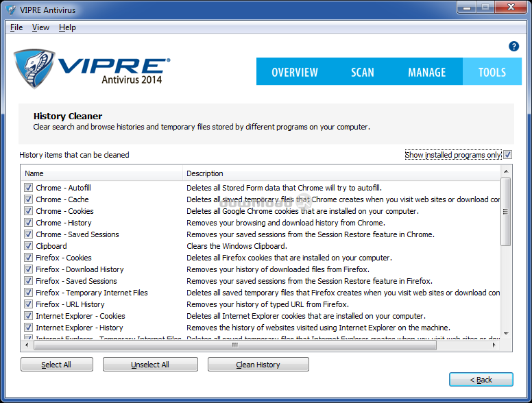Click vertical scrollbar down arrow
Image resolution: width=532 pixels, height=403 pixels.
(x=506, y=334)
